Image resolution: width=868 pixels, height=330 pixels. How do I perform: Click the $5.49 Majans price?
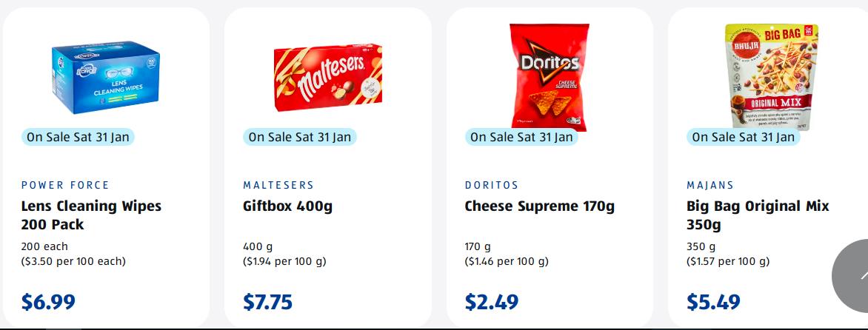pyautogui.click(x=713, y=302)
